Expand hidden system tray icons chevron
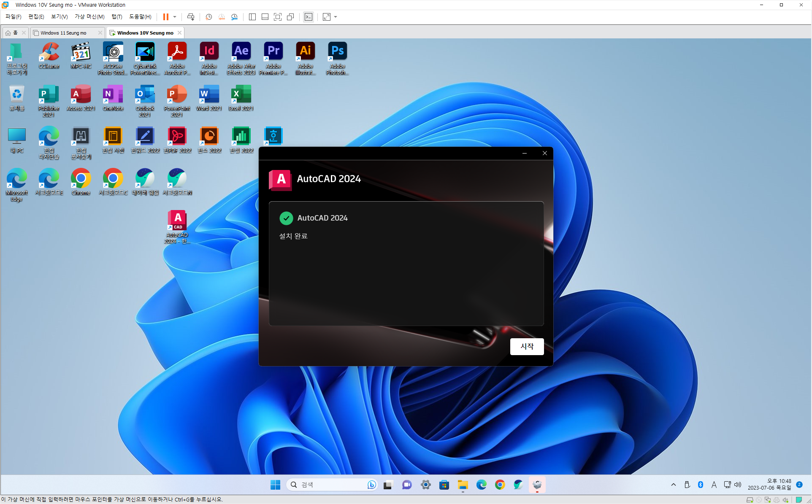The image size is (812, 504). 673,485
